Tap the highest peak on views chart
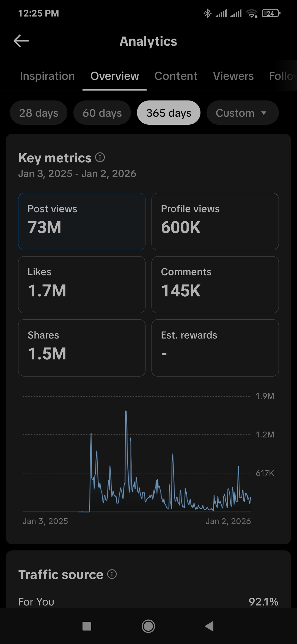This screenshot has height=644, width=297. coord(126,412)
